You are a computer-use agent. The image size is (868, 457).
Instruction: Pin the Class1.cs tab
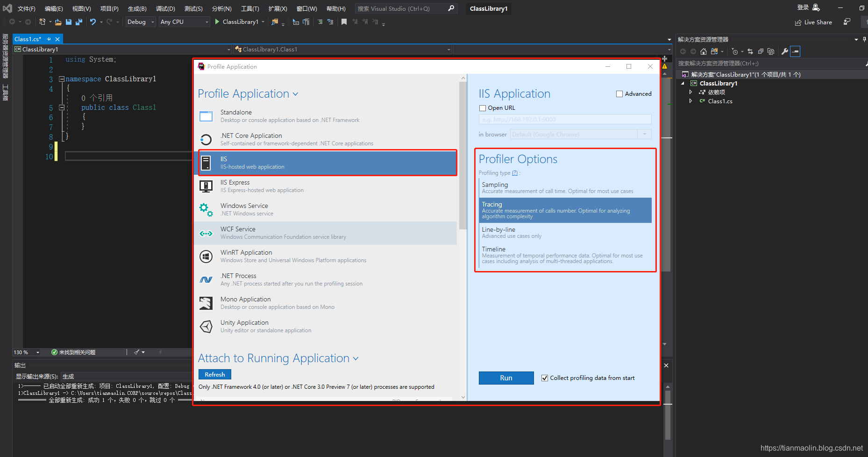49,39
